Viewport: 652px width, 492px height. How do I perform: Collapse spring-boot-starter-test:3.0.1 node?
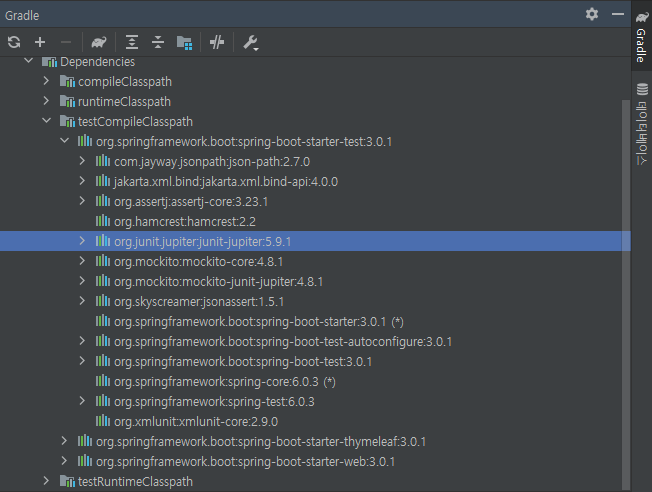[x=64, y=141]
